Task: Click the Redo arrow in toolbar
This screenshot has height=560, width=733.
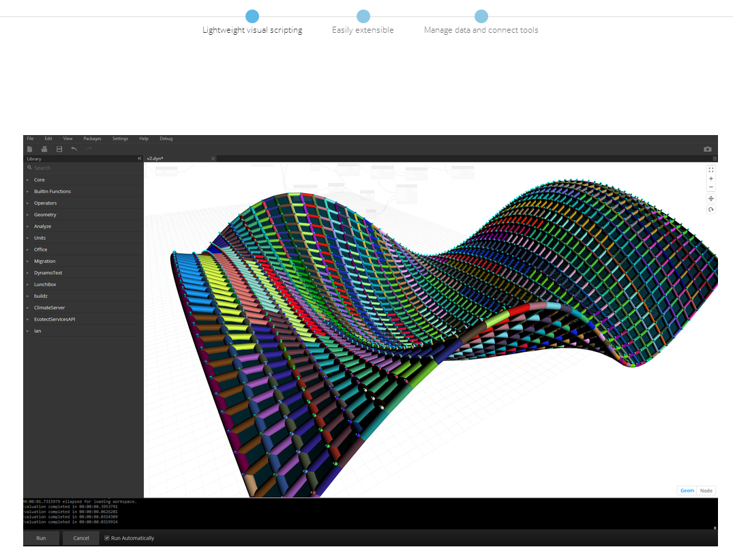Action: (x=89, y=149)
